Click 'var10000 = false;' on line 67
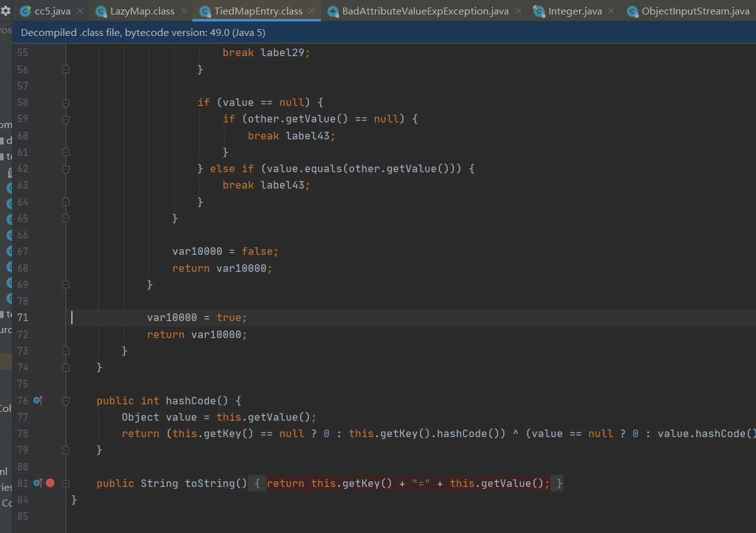This screenshot has width=756, height=533. point(225,251)
